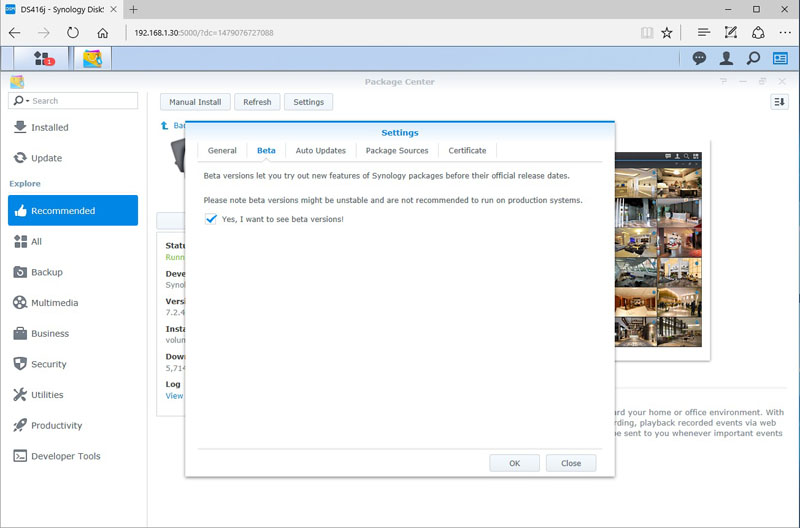
Task: Click the surveillance camera grid screenshot
Action: tap(658, 250)
